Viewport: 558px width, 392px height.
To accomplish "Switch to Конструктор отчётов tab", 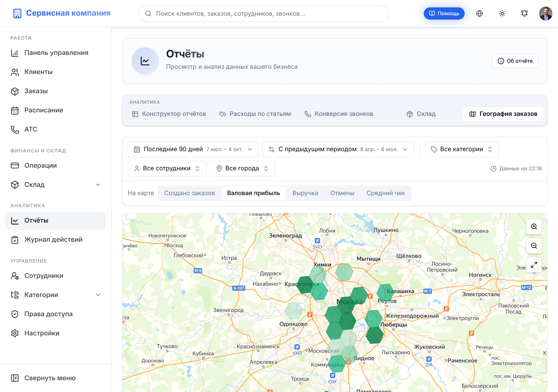I will click(x=169, y=114).
